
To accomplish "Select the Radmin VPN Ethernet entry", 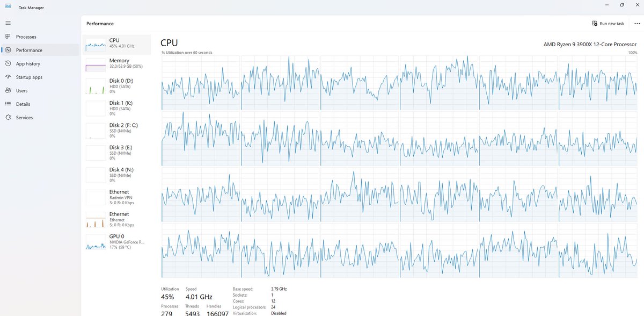I will tap(116, 197).
